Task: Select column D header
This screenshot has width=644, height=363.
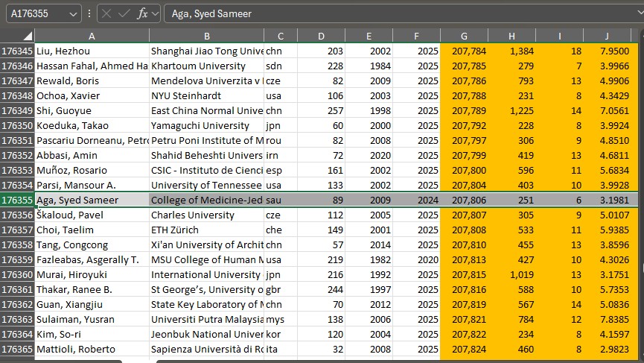Action: click(x=321, y=37)
